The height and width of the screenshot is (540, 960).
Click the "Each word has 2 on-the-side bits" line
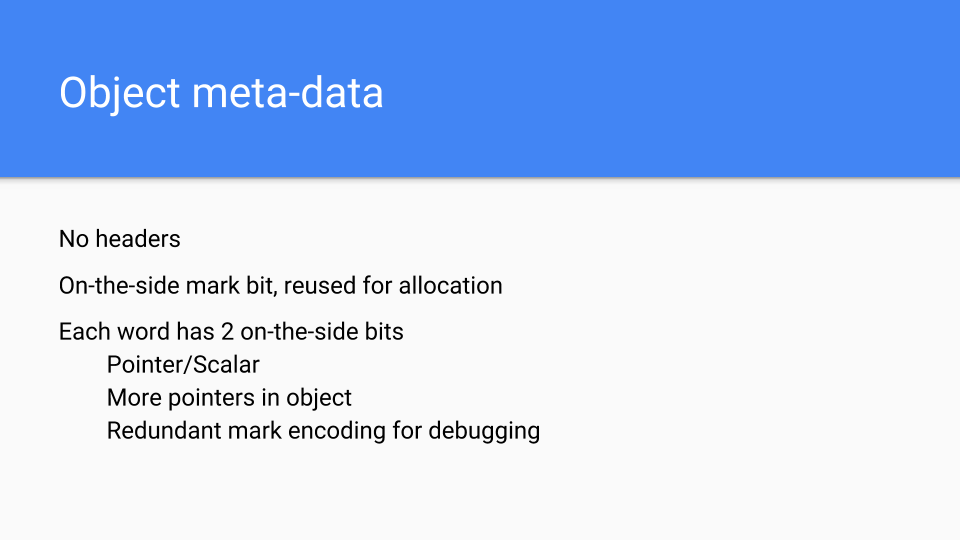pos(231,332)
